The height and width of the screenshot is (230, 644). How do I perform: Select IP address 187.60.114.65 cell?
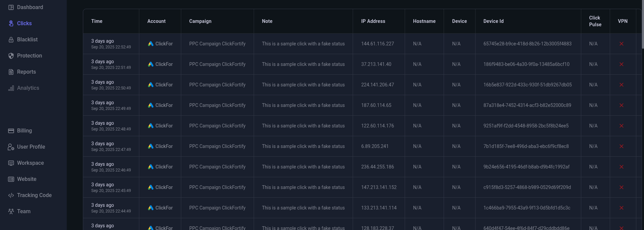[x=376, y=105]
